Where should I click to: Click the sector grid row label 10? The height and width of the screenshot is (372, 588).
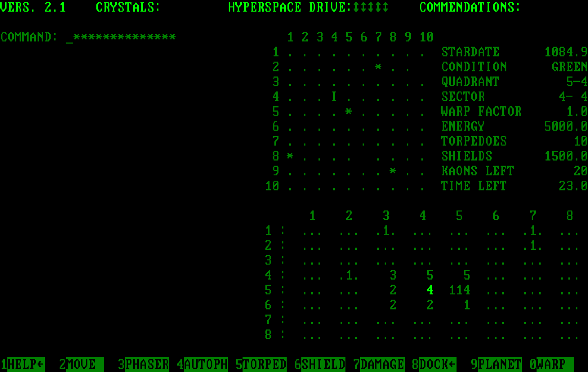(x=272, y=186)
